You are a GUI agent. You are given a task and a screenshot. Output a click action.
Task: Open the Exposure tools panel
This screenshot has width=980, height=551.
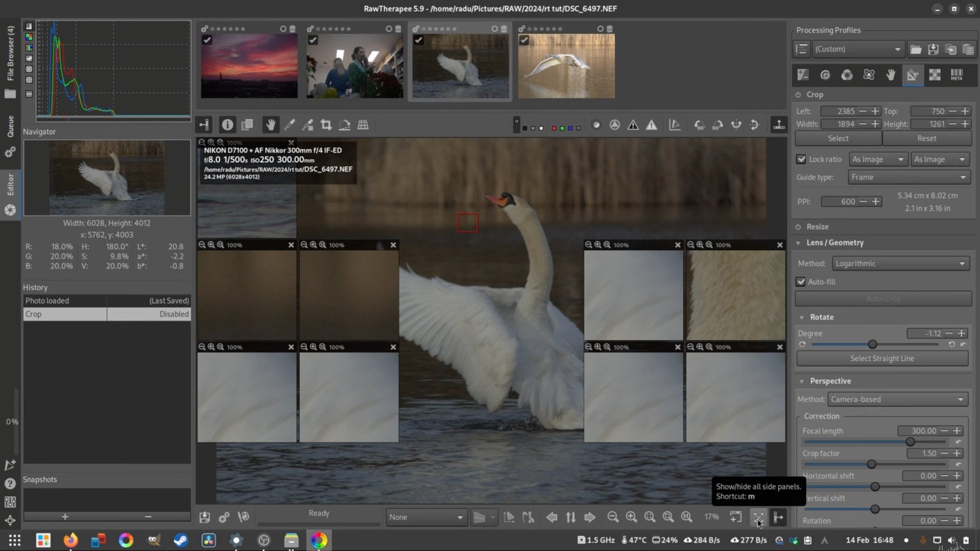coord(803,75)
